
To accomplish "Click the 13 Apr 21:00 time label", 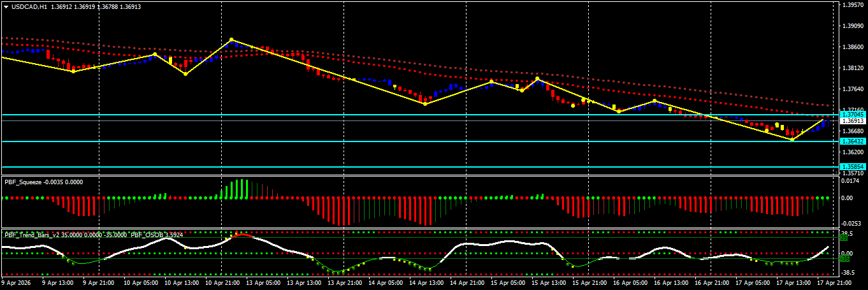I will pyautogui.click(x=344, y=282).
